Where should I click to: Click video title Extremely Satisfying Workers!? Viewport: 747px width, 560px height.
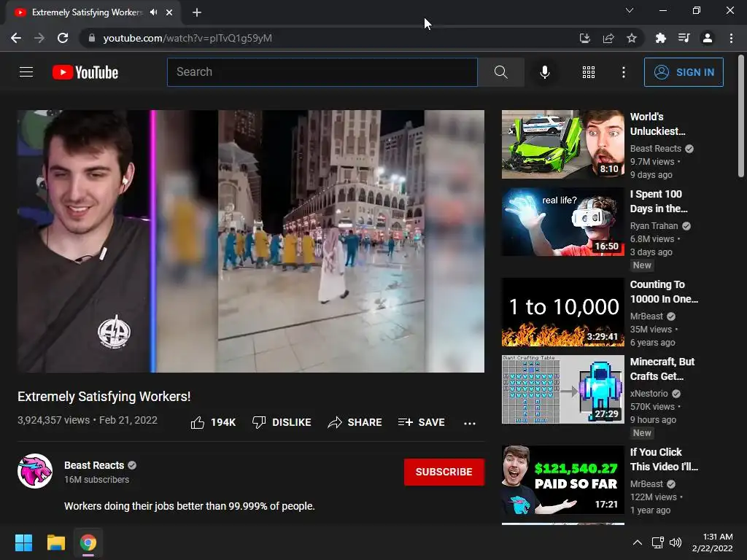[104, 396]
